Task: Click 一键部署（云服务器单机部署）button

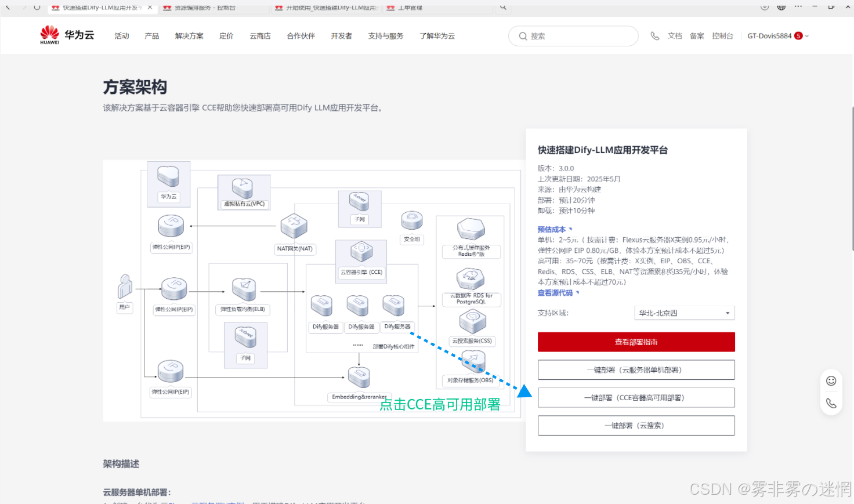Action: 636,370
